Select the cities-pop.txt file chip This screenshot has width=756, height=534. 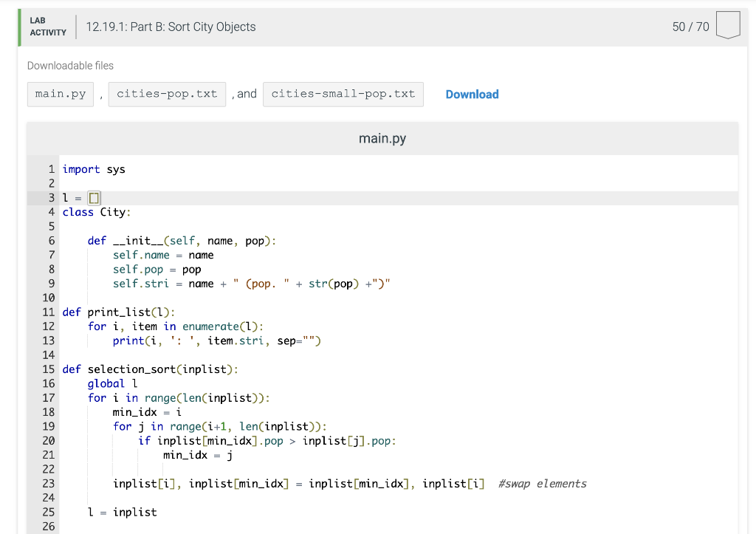(166, 94)
